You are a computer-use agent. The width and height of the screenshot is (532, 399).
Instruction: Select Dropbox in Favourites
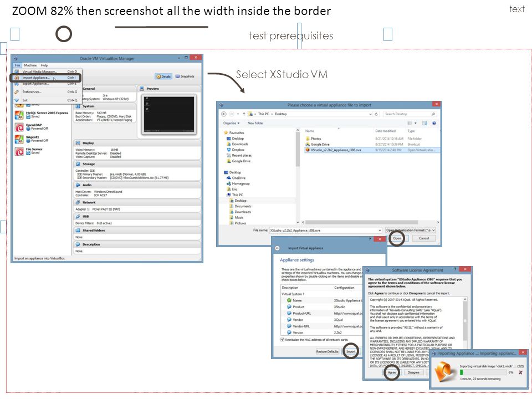[238, 150]
